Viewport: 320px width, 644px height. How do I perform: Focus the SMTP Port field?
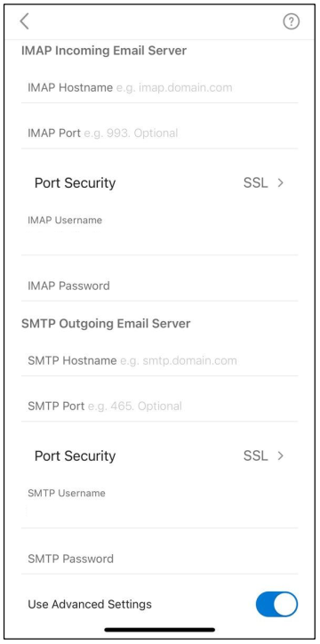pyautogui.click(x=160, y=407)
